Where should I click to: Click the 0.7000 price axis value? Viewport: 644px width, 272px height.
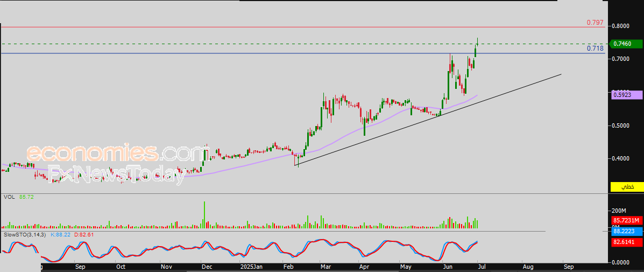coord(620,59)
